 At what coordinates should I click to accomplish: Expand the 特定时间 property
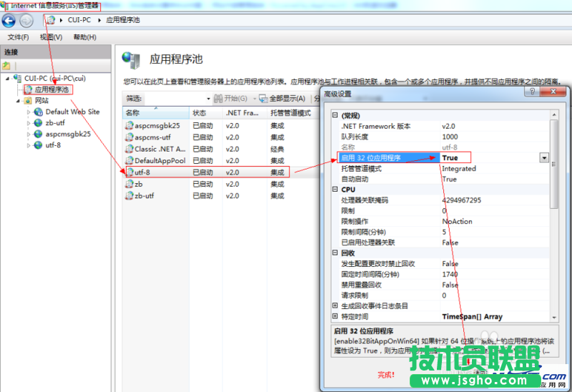335,316
